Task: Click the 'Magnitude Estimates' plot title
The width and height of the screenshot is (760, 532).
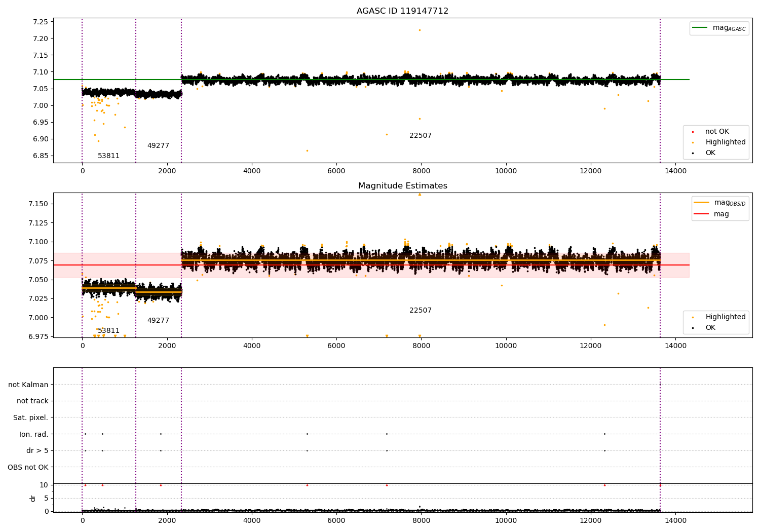Action: point(402,186)
